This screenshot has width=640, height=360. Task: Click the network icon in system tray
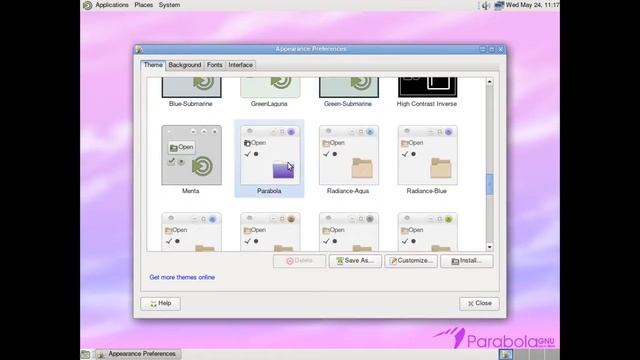(x=499, y=5)
